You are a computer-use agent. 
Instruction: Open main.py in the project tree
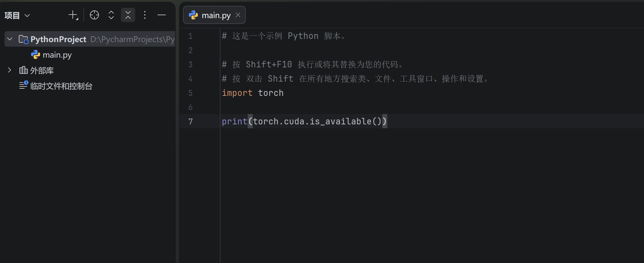pyautogui.click(x=57, y=55)
